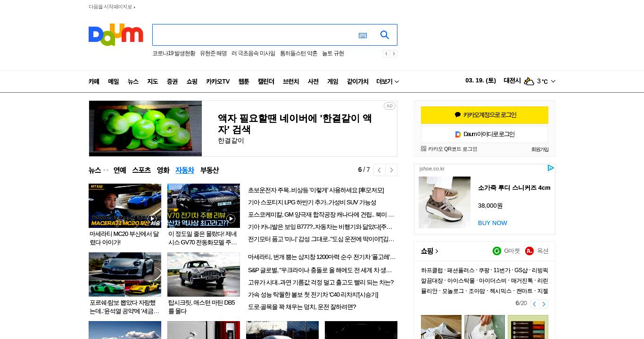Click the Daum logo
The image size is (644, 339).
tap(116, 34)
